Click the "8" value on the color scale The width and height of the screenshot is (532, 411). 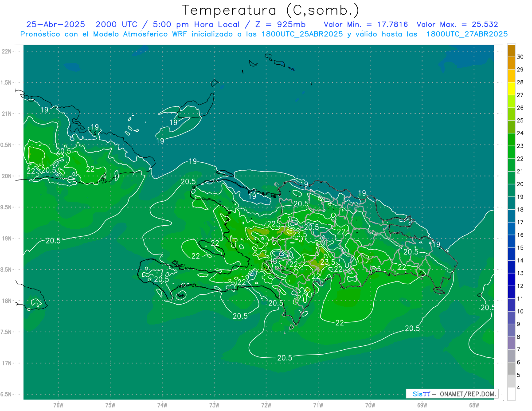pyautogui.click(x=520, y=337)
